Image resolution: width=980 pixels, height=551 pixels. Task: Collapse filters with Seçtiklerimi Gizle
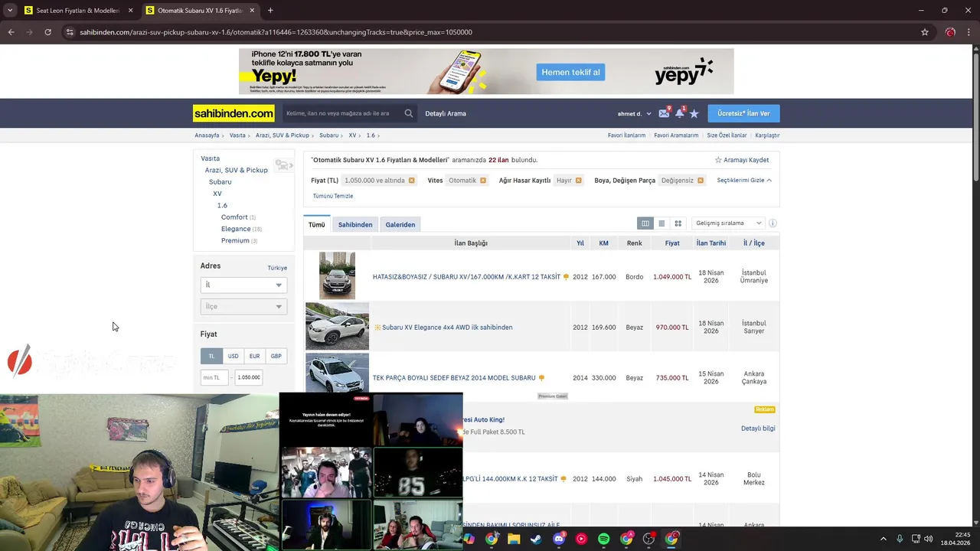744,181
